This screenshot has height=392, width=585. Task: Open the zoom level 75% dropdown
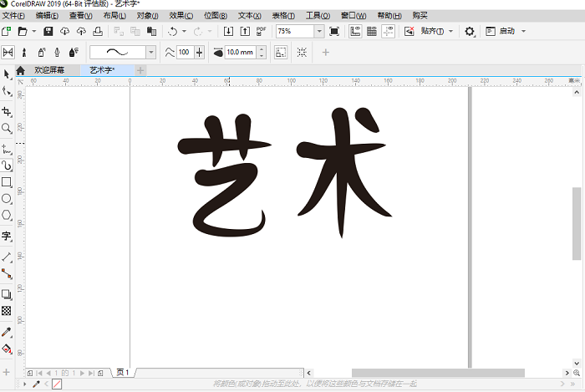coord(319,31)
